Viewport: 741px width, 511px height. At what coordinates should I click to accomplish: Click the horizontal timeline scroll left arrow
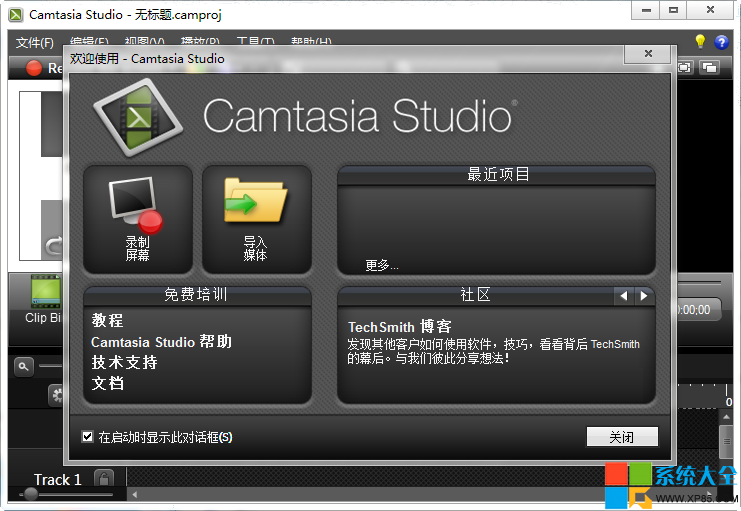pyautogui.click(x=135, y=495)
